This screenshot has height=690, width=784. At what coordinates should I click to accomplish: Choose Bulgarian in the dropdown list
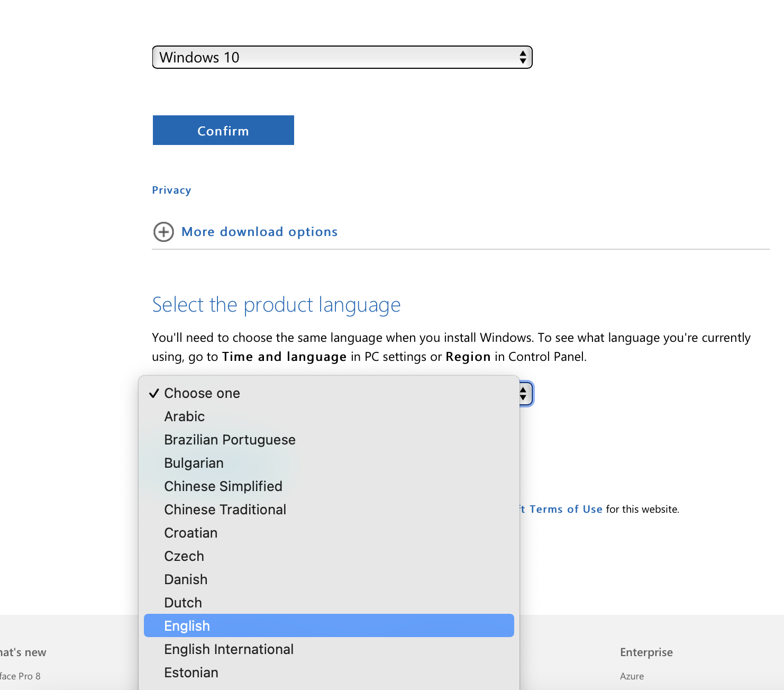329,463
